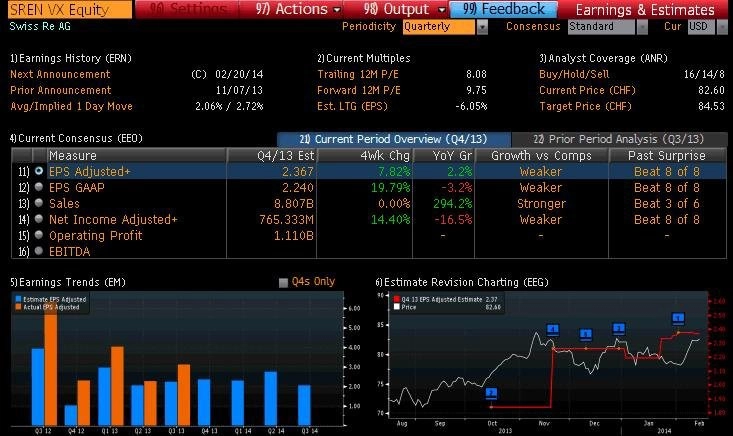
Task: Click the blue Q2 14 estimate EPS bar
Action: pos(271,399)
